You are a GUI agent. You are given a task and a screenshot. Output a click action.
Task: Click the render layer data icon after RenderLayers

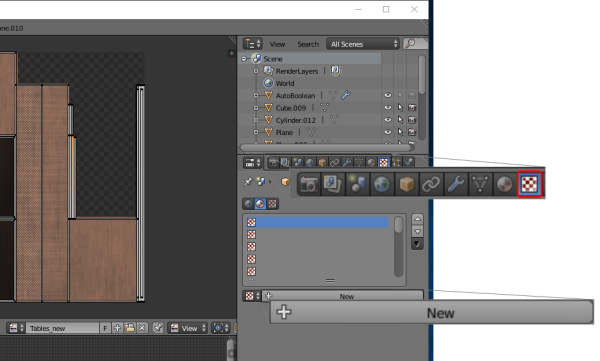click(x=336, y=70)
